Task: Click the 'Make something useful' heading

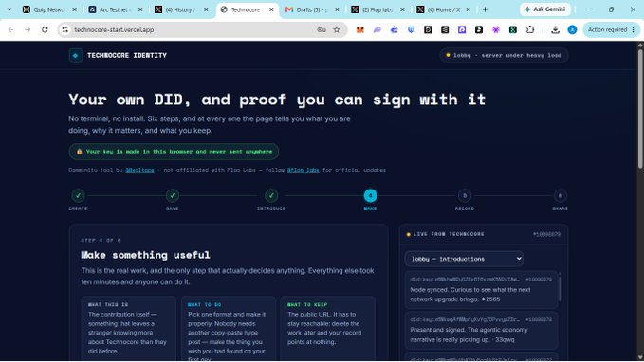Action: [145, 255]
